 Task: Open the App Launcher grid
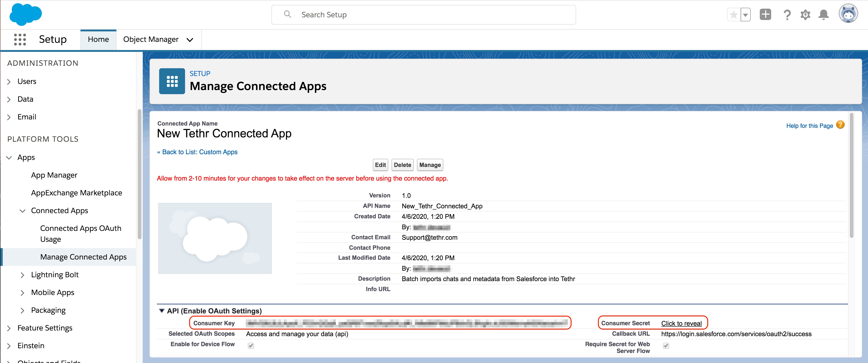pos(20,39)
